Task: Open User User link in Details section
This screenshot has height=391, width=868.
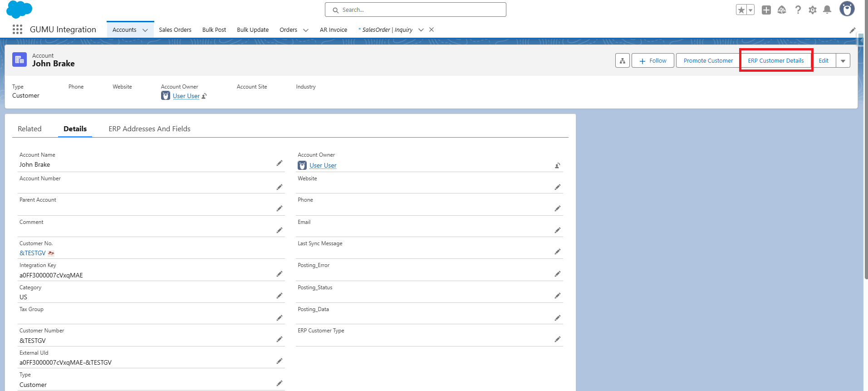Action: 323,166
